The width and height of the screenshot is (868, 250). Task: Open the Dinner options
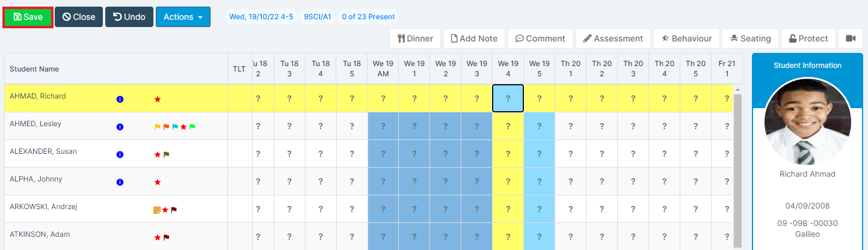(415, 38)
